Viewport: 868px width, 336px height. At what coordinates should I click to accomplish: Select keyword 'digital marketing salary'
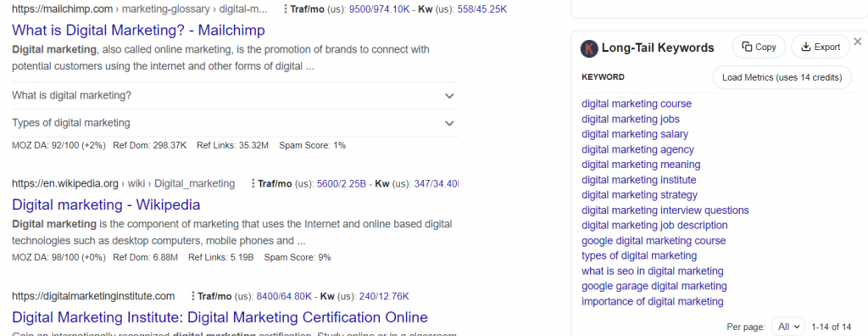(635, 134)
